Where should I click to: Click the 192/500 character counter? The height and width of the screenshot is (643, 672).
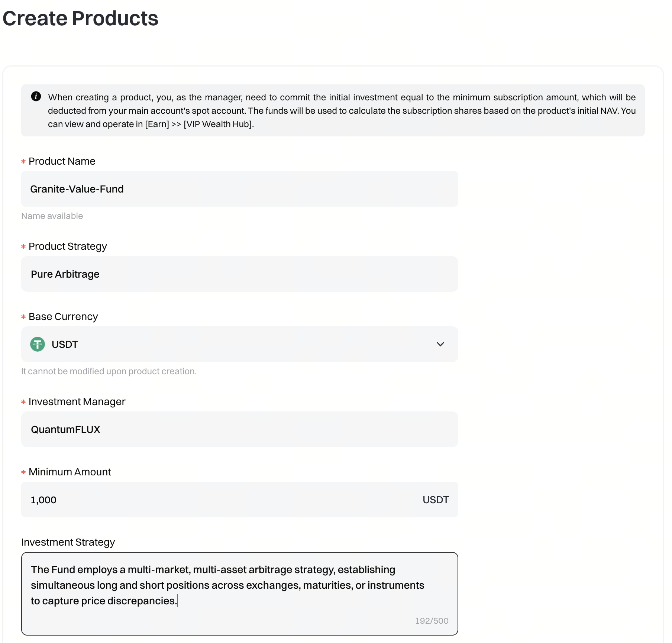[432, 621]
